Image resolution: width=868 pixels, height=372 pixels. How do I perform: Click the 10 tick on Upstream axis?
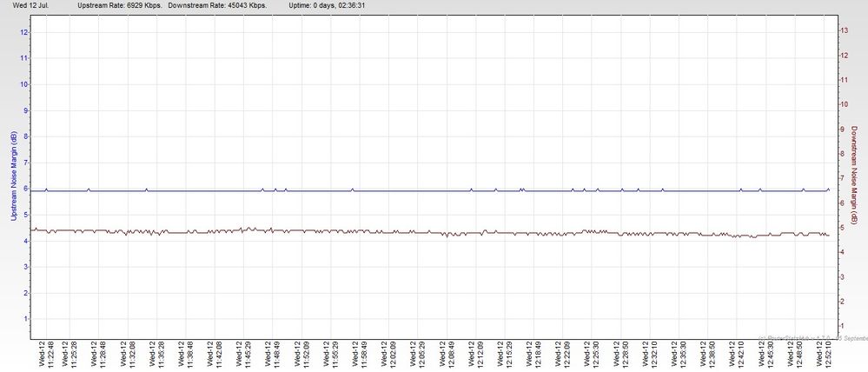[x=23, y=84]
